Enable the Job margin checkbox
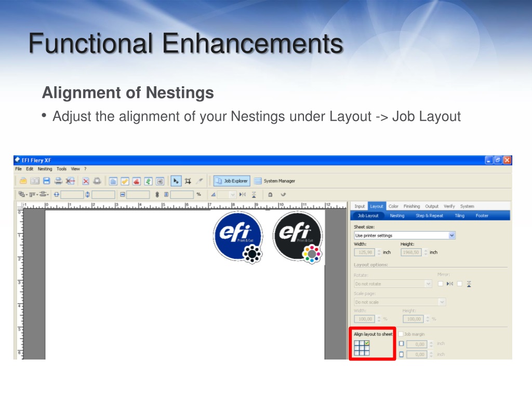Screen dimensions: 532x399 click(401, 334)
